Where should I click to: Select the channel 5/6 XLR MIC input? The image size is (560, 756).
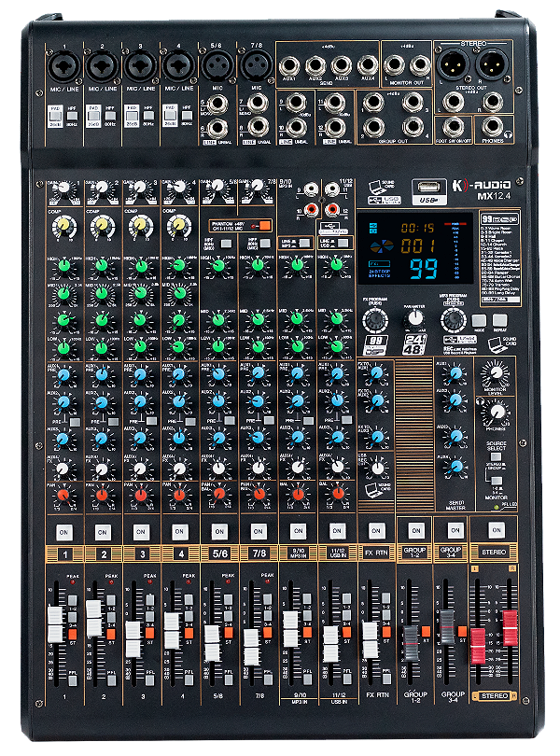[217, 66]
